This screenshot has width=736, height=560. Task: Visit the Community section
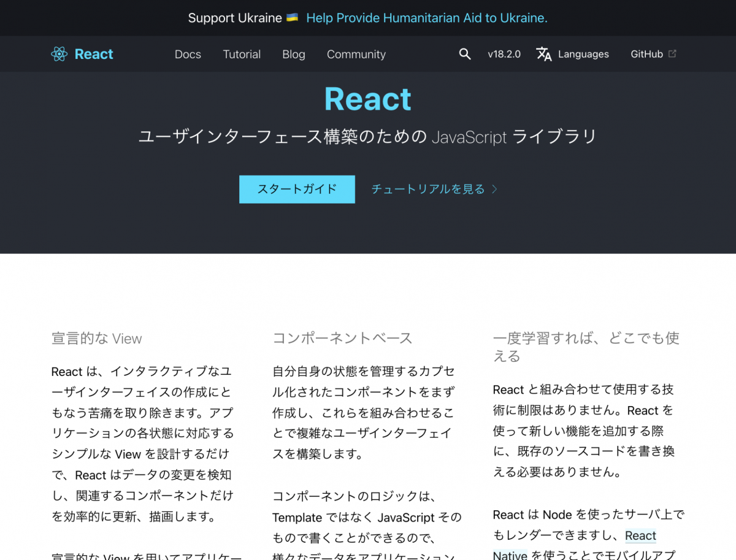356,54
